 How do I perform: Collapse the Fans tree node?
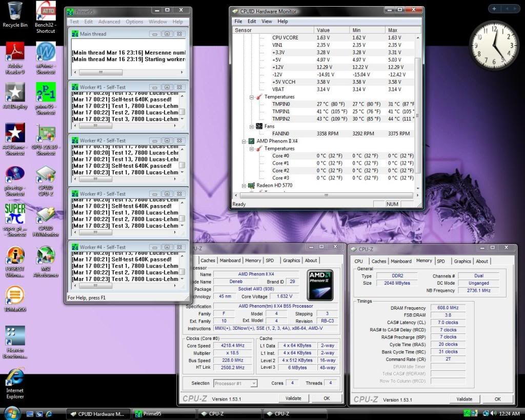[252, 126]
